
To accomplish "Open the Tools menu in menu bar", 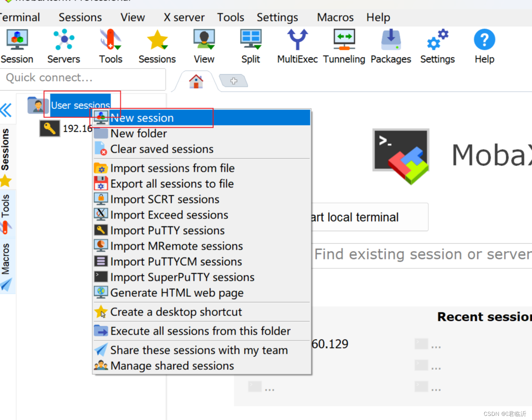I will [231, 17].
